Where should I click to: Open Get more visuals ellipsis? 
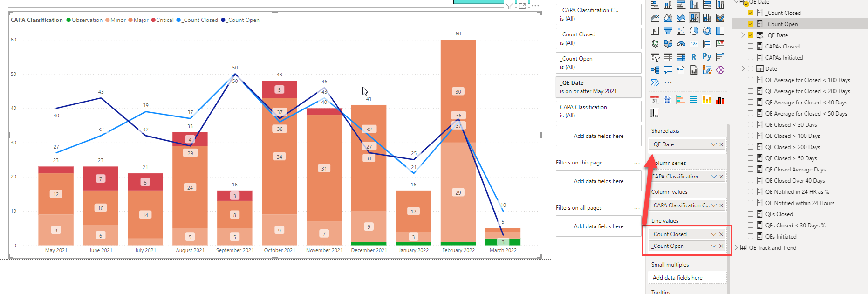668,82
